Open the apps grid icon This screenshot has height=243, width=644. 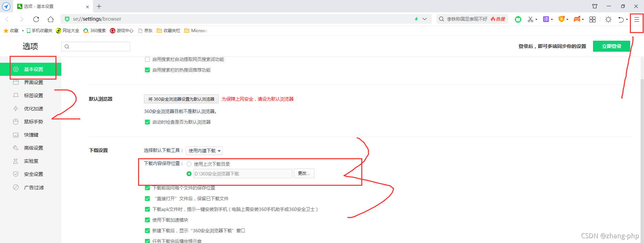click(x=592, y=19)
